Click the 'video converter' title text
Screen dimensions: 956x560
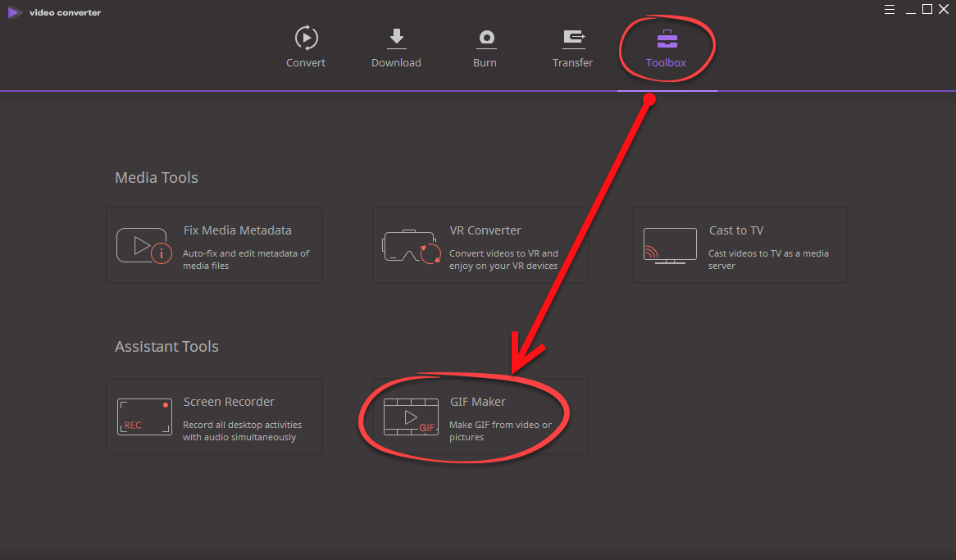tap(66, 12)
